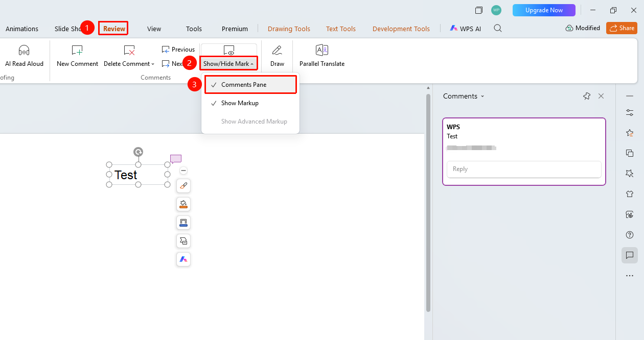Open the layer arrangement icon in floating toolbar

[183, 241]
